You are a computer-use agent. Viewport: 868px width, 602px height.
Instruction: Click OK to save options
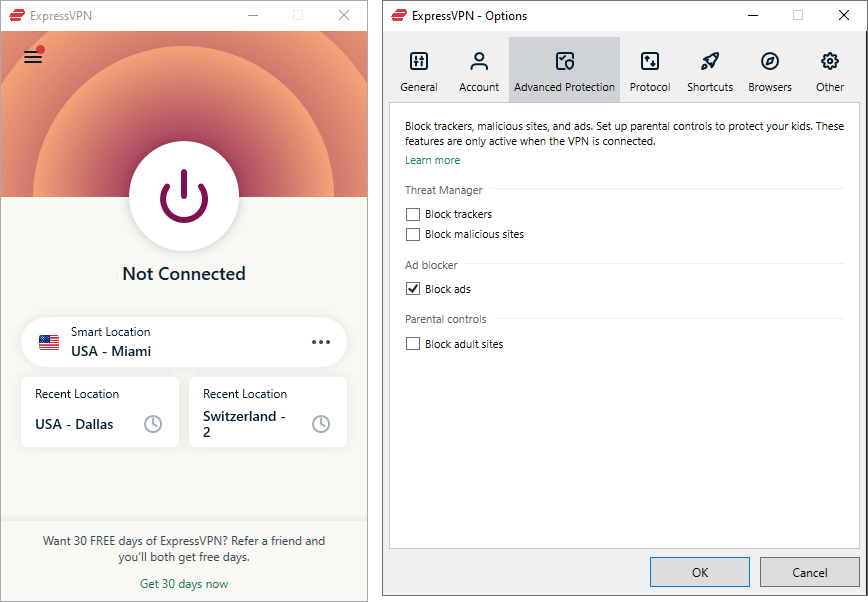[700, 572]
